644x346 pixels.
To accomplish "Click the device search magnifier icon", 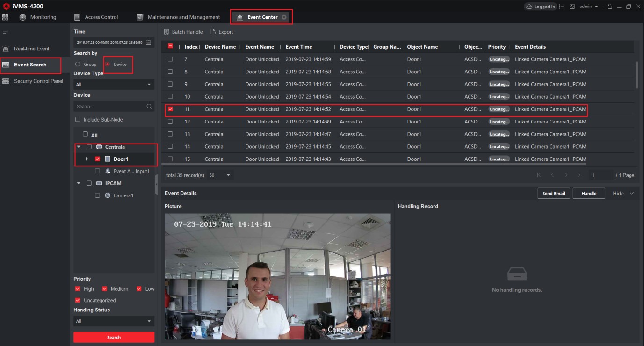I will 149,107.
